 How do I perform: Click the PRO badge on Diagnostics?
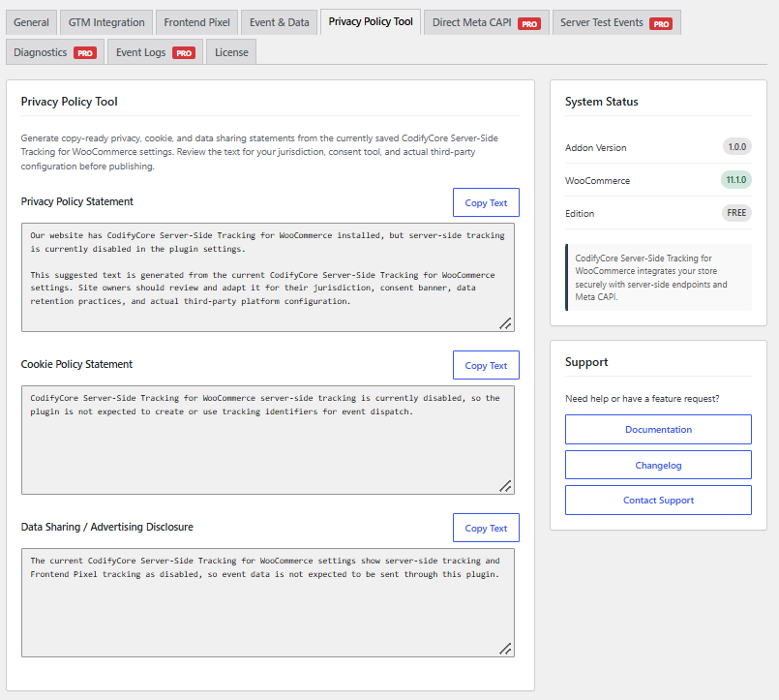(x=85, y=53)
